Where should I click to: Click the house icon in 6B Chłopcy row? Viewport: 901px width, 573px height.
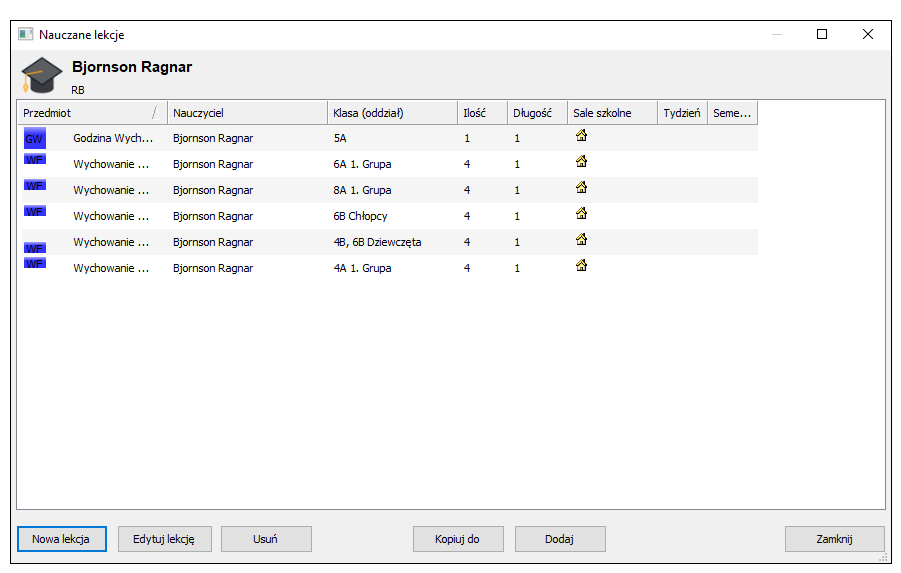point(582,213)
